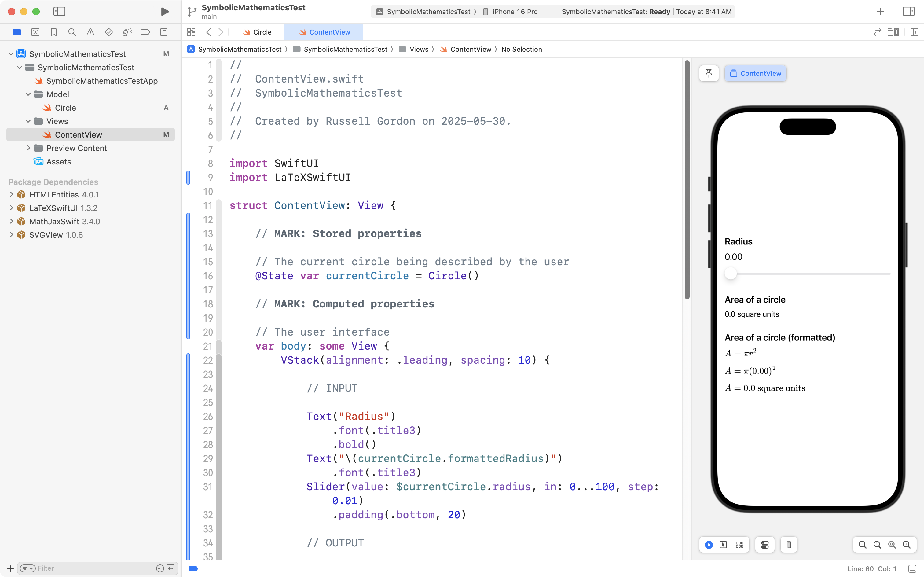Click the Radius slider thumb in preview
The width and height of the screenshot is (924, 577).
[x=730, y=274]
